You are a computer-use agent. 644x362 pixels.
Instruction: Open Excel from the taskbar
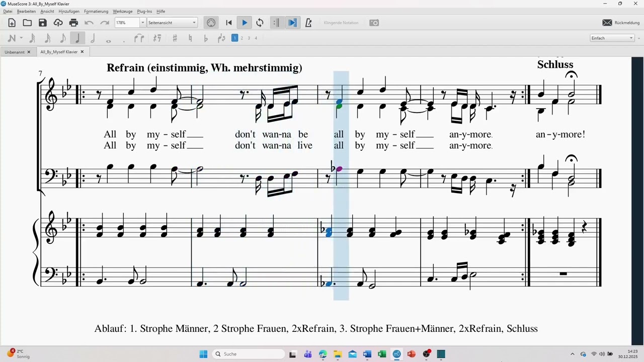click(x=382, y=354)
